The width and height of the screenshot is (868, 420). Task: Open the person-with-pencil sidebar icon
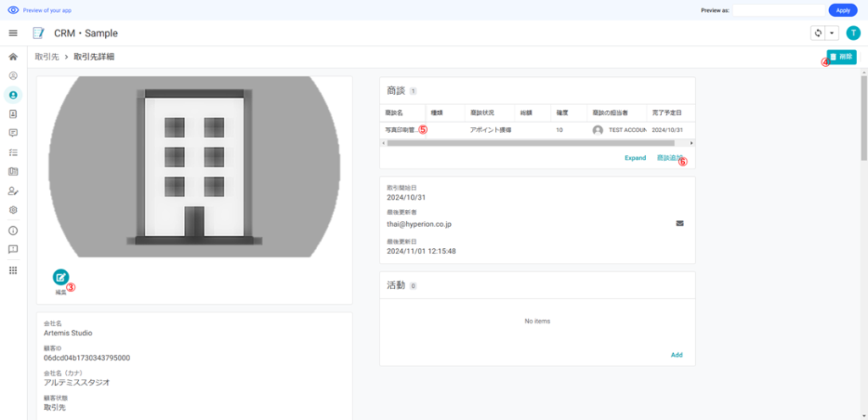[14, 191]
